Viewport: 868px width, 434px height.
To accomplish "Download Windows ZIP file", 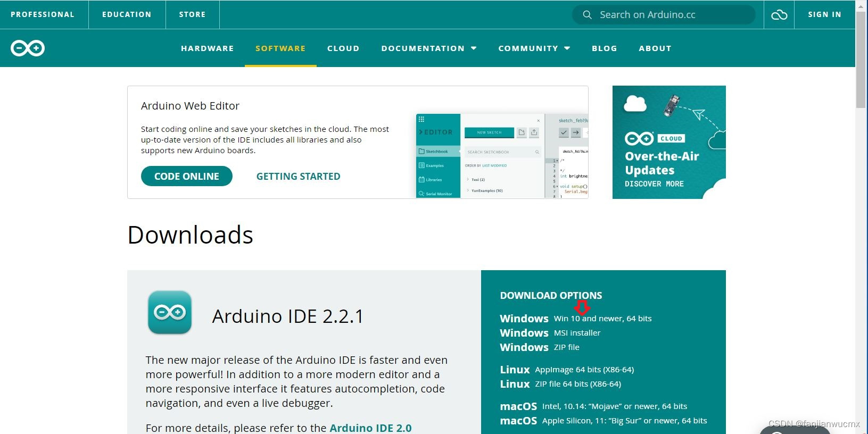I will 540,347.
